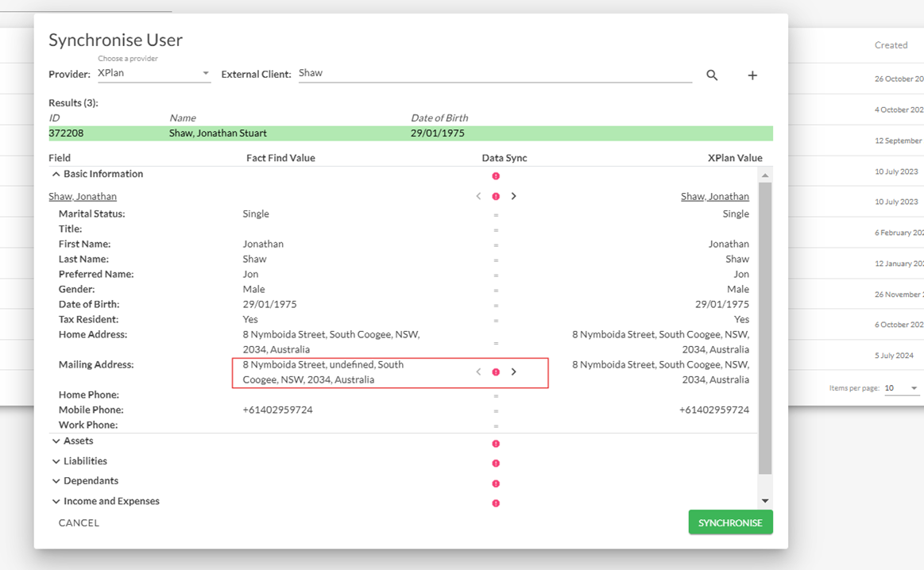The image size is (924, 570).
Task: Click XPlan Home Address value
Action: tap(660, 342)
